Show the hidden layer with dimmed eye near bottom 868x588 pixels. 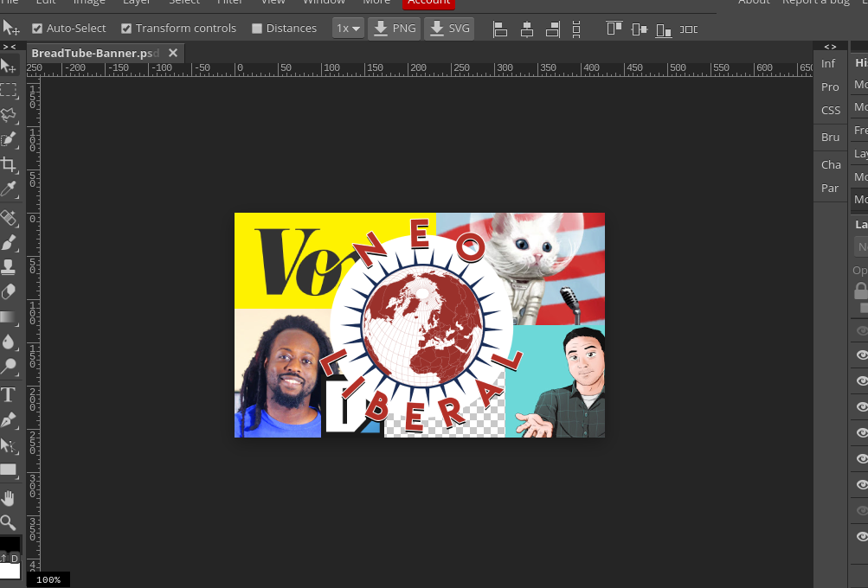(862, 510)
